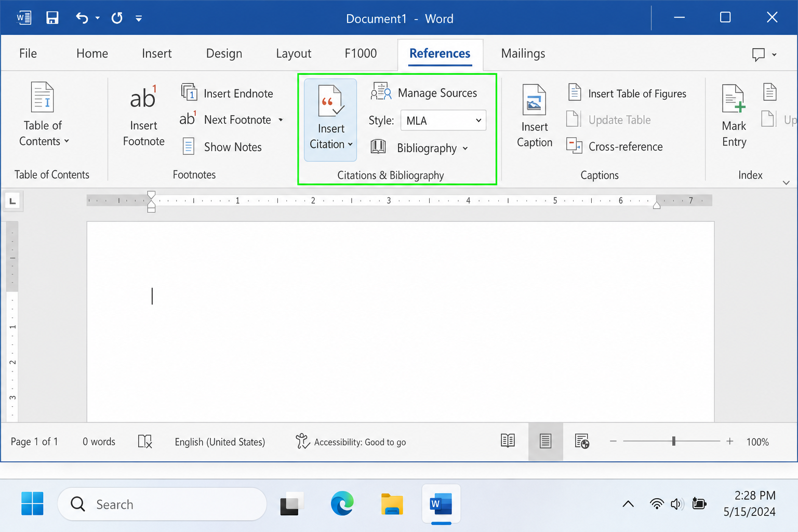
Task: Click the Show Notes label
Action: [233, 147]
